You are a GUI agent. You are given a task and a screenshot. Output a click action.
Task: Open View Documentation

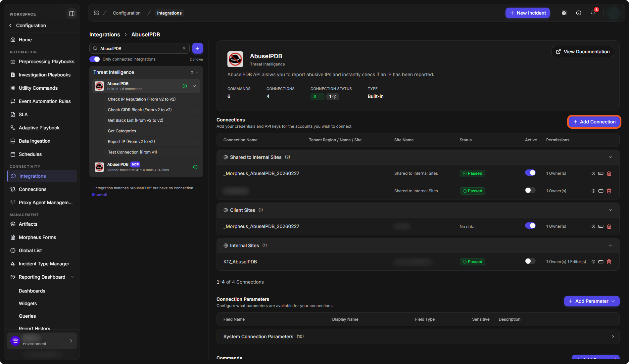point(583,52)
